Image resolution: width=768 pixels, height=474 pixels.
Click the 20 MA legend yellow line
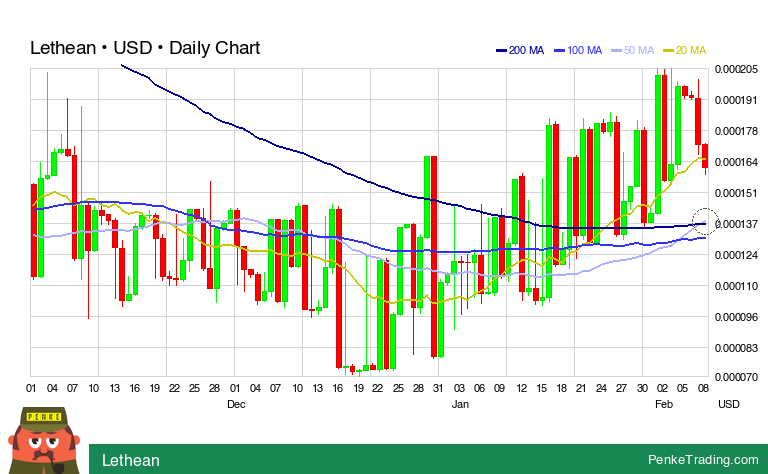[x=669, y=50]
